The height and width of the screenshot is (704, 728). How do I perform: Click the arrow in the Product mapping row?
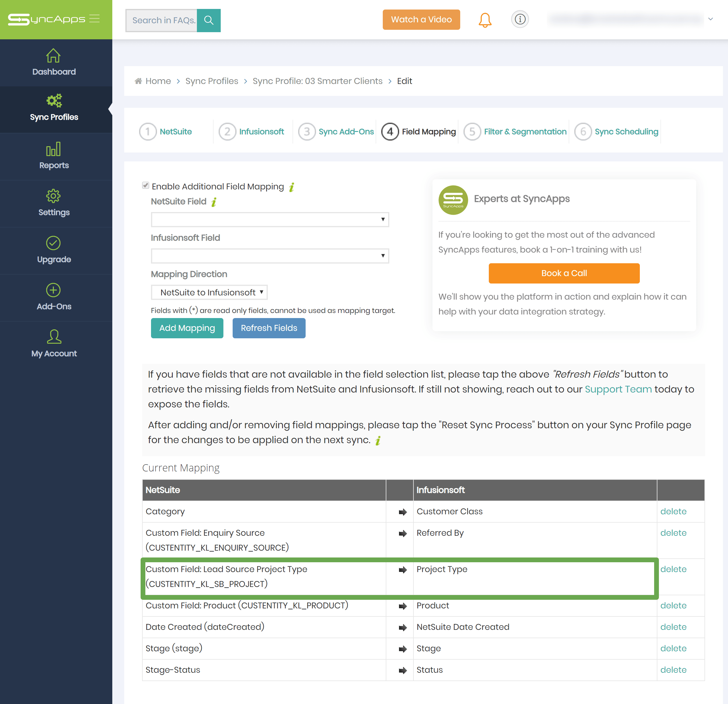pos(403,606)
